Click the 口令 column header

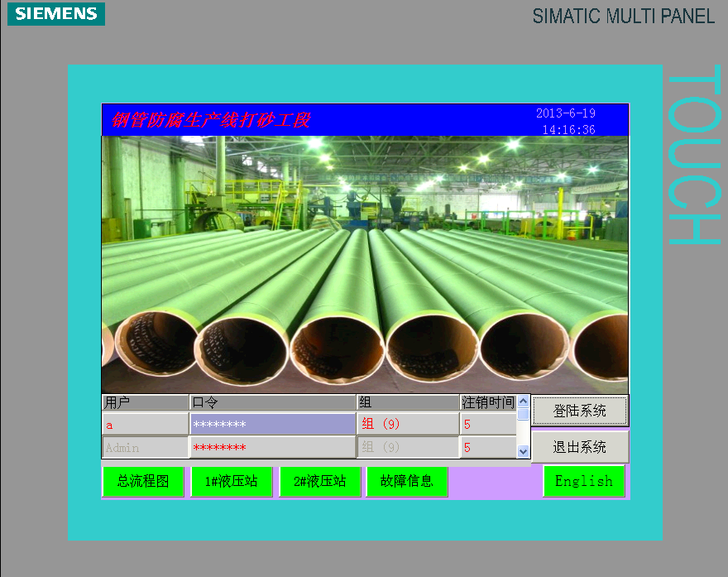(273, 402)
